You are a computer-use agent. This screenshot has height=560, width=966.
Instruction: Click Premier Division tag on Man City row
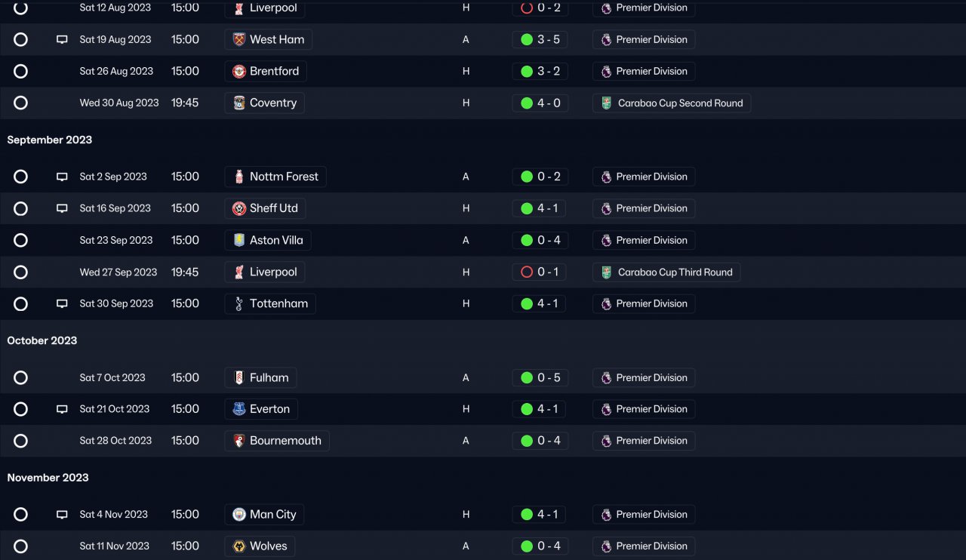point(651,515)
